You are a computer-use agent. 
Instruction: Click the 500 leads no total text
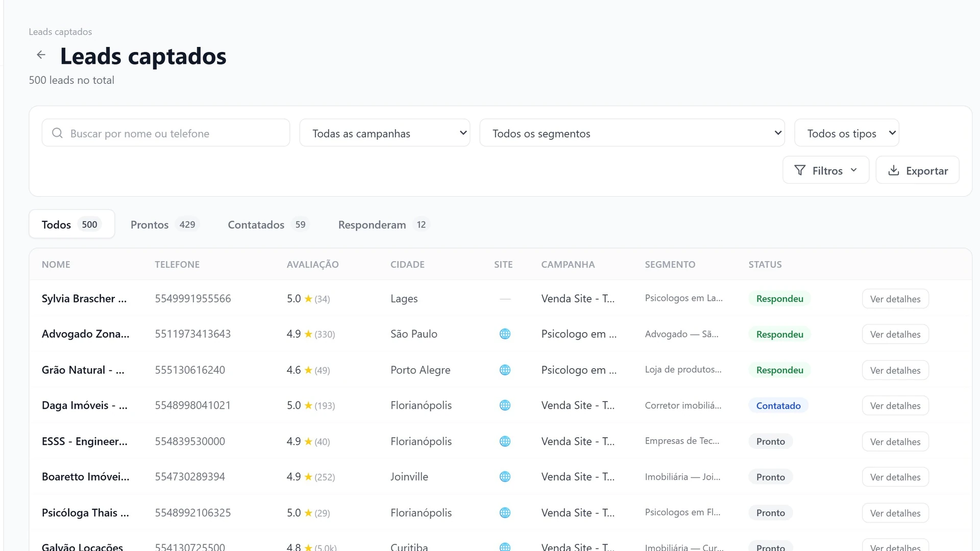point(71,80)
